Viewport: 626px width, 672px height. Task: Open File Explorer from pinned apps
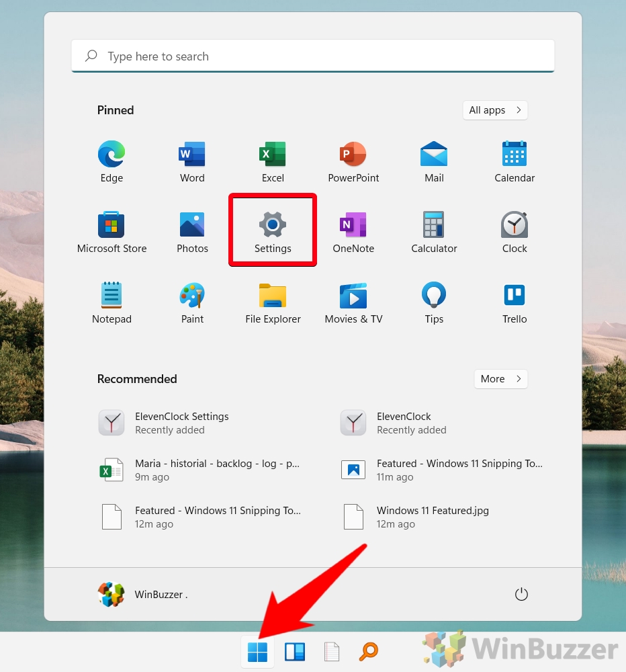point(273,303)
